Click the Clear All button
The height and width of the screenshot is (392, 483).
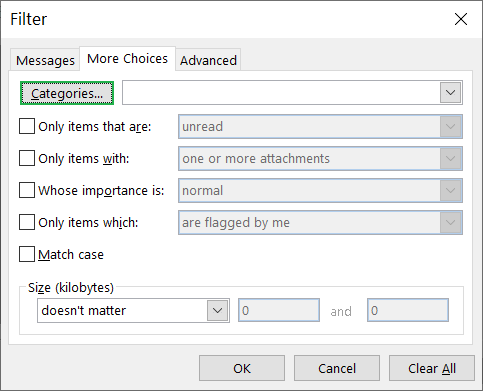[432, 368]
